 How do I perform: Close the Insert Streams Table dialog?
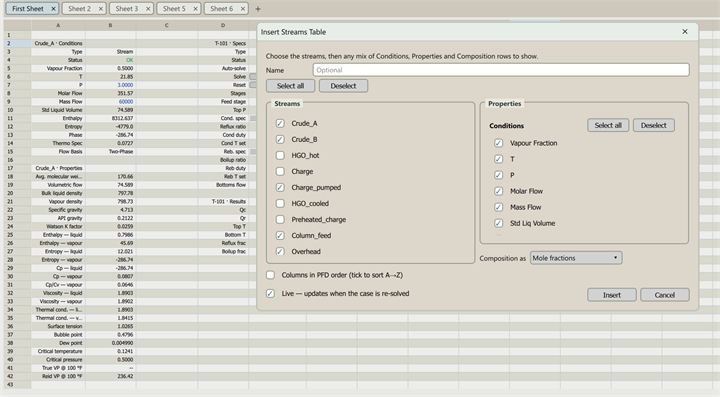click(x=685, y=32)
